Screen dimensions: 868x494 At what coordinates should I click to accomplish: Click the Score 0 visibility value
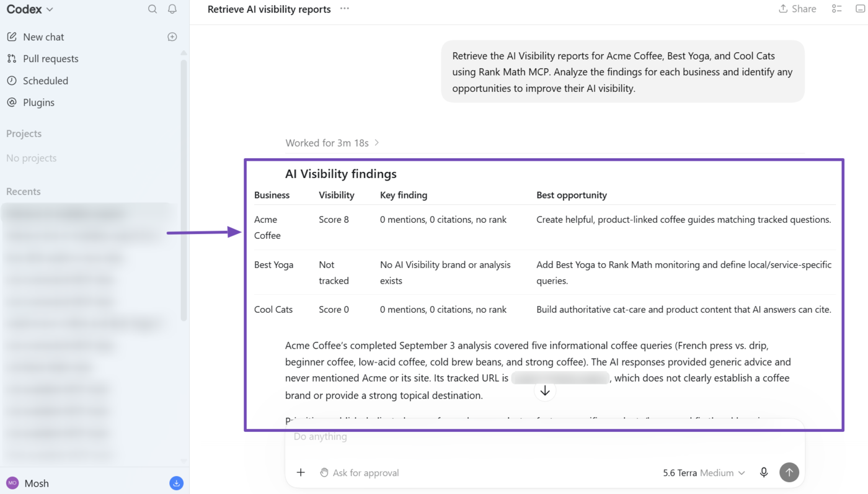334,309
